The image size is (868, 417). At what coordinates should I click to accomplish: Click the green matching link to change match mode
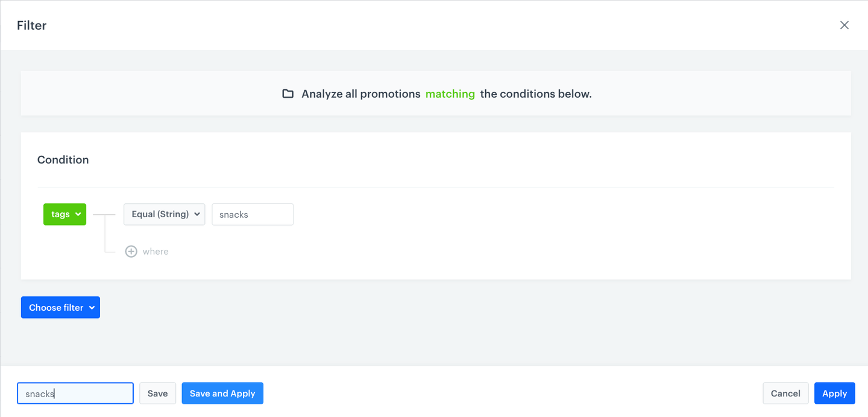[450, 94]
